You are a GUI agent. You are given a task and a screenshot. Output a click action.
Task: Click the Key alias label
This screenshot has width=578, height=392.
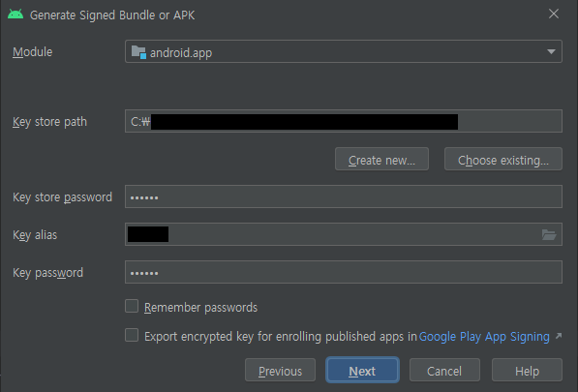coord(35,235)
